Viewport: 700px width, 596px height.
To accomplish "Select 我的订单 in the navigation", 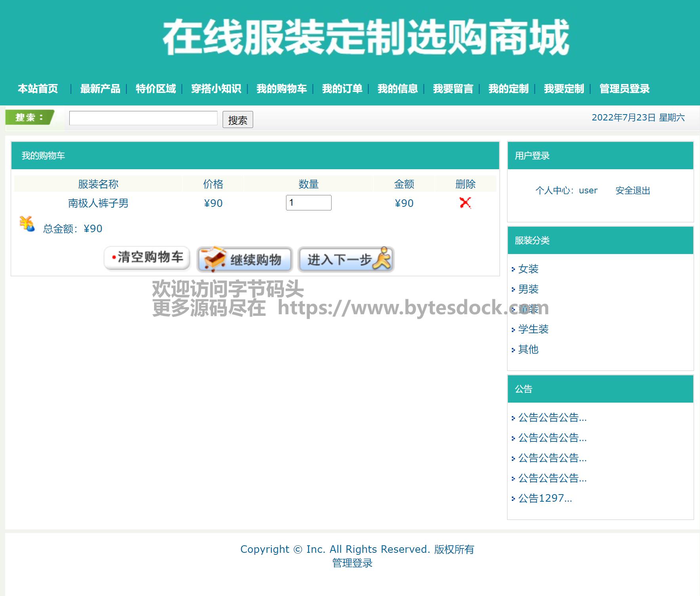I will point(342,89).
